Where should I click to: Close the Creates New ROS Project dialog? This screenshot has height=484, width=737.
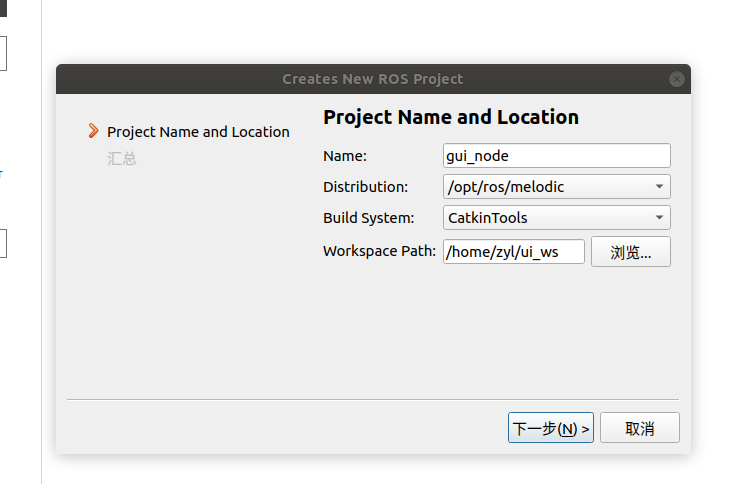point(677,79)
